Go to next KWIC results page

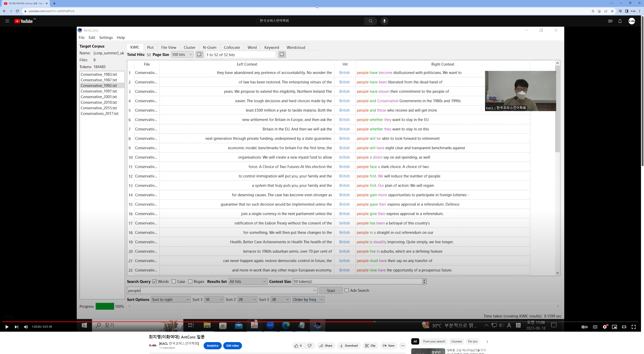(x=282, y=55)
